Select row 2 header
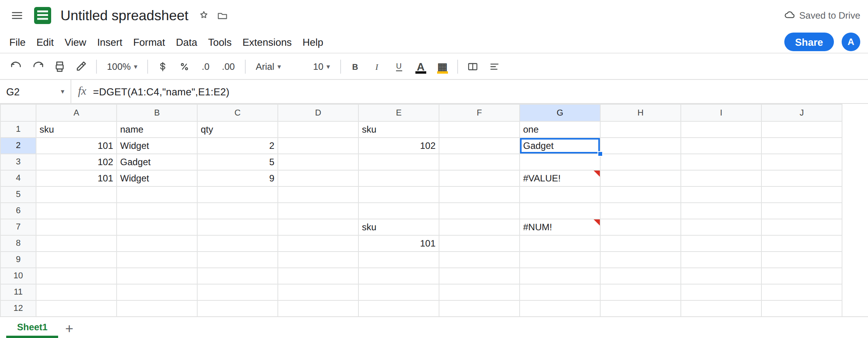This screenshot has width=868, height=338. 18,145
